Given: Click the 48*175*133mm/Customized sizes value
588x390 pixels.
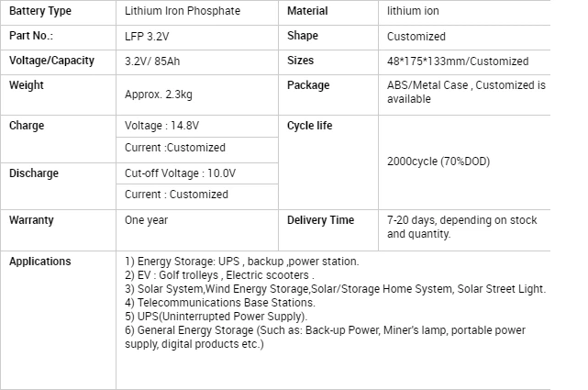Looking at the screenshot, I should tap(457, 61).
